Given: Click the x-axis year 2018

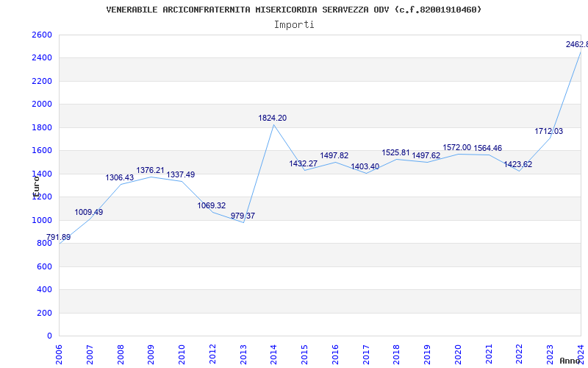Looking at the screenshot, I should click(397, 355).
